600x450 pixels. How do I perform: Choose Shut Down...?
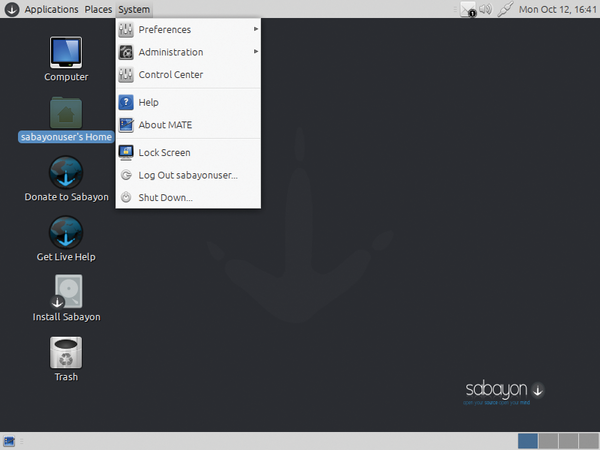[188, 197]
